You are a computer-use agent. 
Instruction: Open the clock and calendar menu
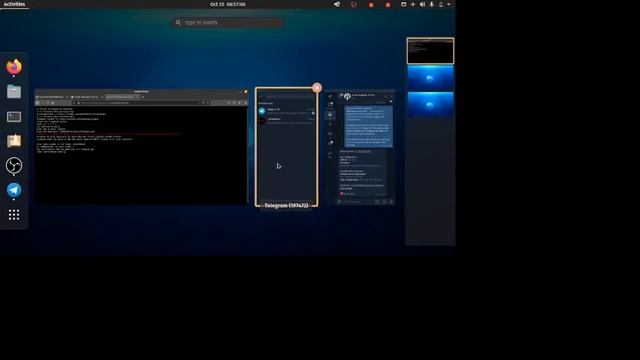pyautogui.click(x=228, y=4)
